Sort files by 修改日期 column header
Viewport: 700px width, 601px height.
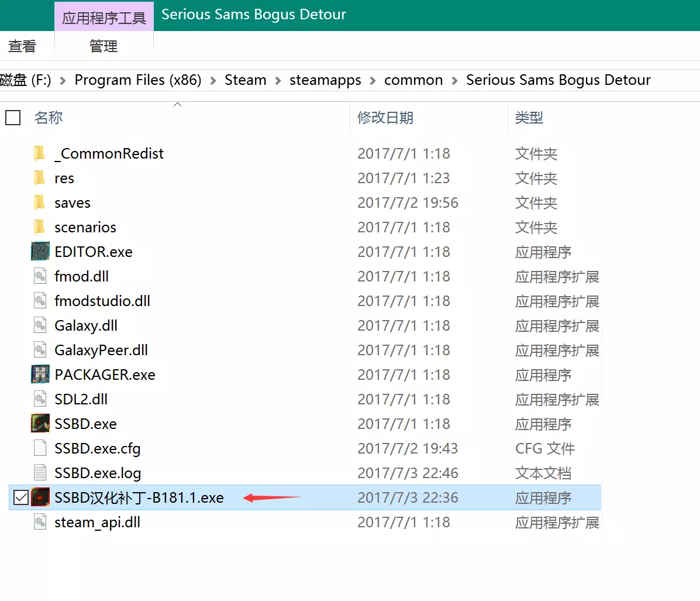[x=385, y=118]
